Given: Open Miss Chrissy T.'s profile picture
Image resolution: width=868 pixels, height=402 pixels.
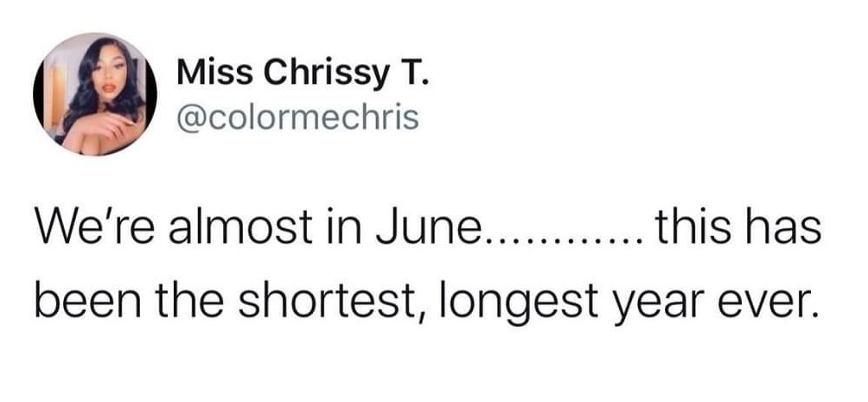Looking at the screenshot, I should click(94, 95).
